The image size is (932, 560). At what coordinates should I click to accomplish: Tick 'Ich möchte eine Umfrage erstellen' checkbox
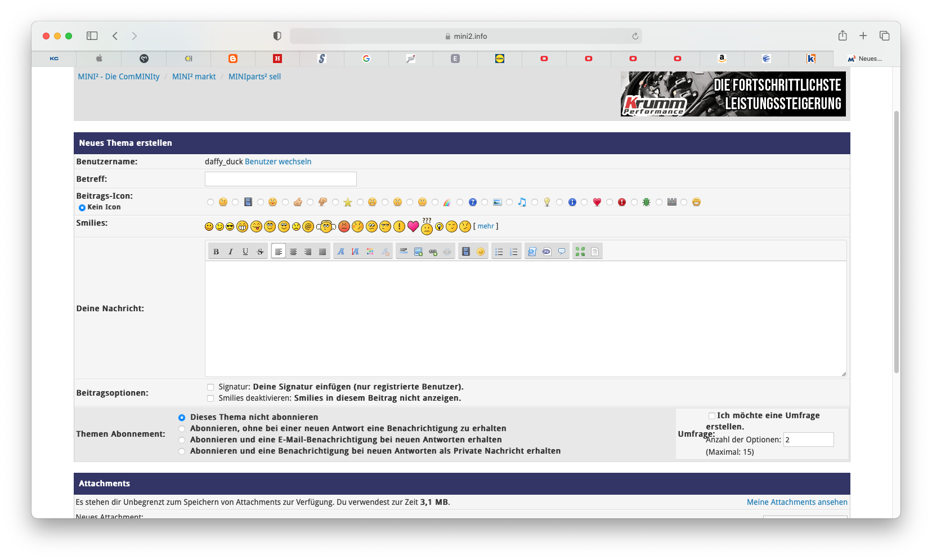712,416
